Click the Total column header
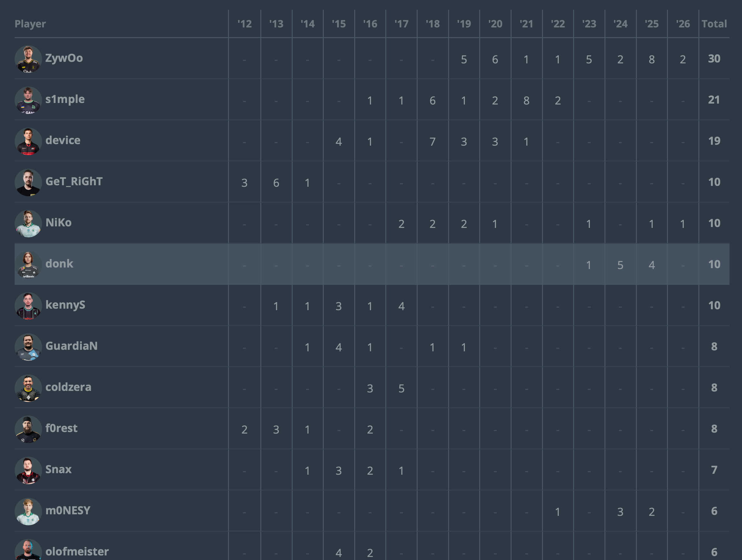The image size is (742, 560). tap(714, 24)
